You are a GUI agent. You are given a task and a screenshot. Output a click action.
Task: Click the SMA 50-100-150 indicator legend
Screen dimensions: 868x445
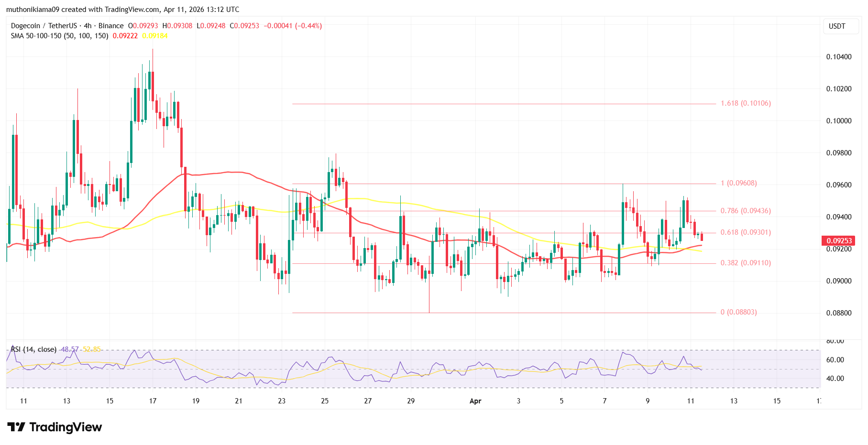click(60, 36)
